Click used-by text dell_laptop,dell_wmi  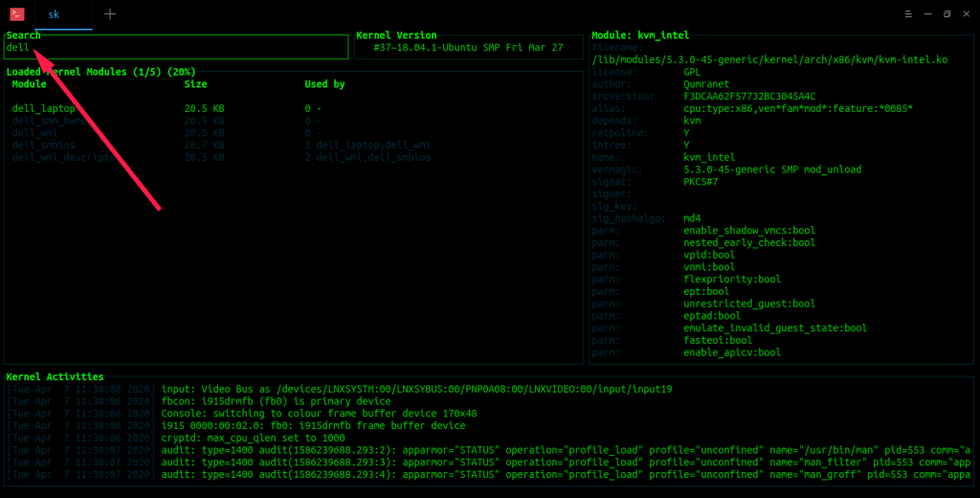373,146
